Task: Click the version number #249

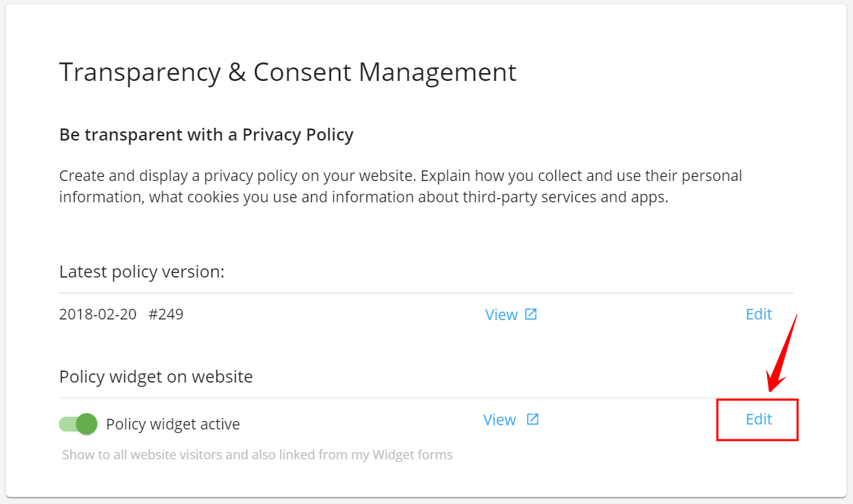Action: click(166, 314)
